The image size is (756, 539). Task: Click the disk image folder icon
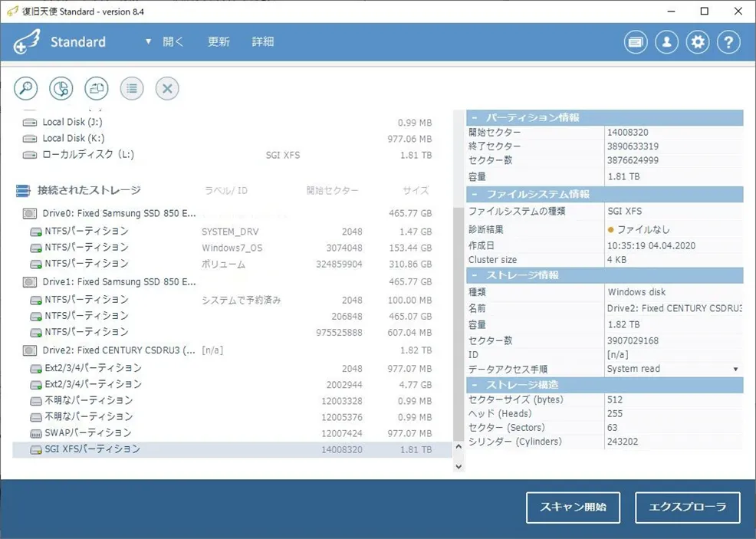tap(97, 88)
